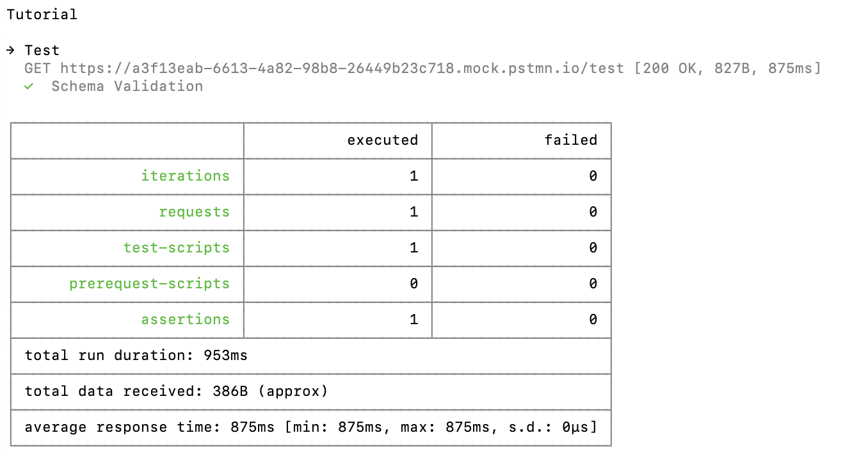Click the test-scripts row label
Image resolution: width=868 pixels, height=451 pixels.
coord(176,248)
